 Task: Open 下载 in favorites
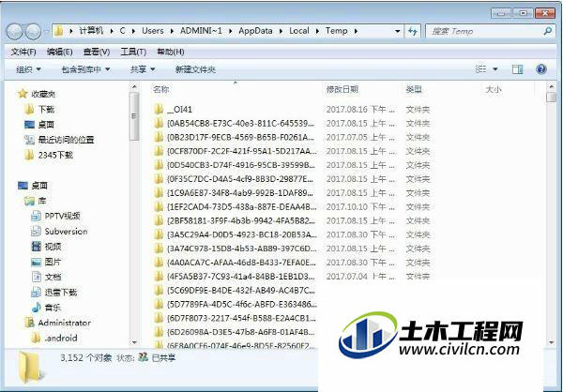coord(46,109)
